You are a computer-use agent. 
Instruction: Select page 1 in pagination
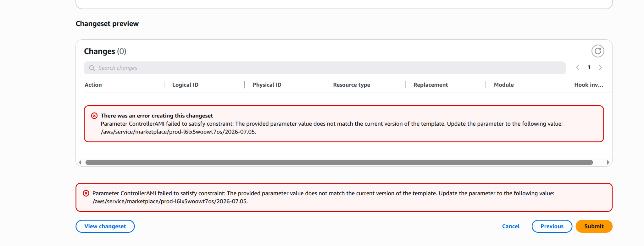(x=589, y=67)
